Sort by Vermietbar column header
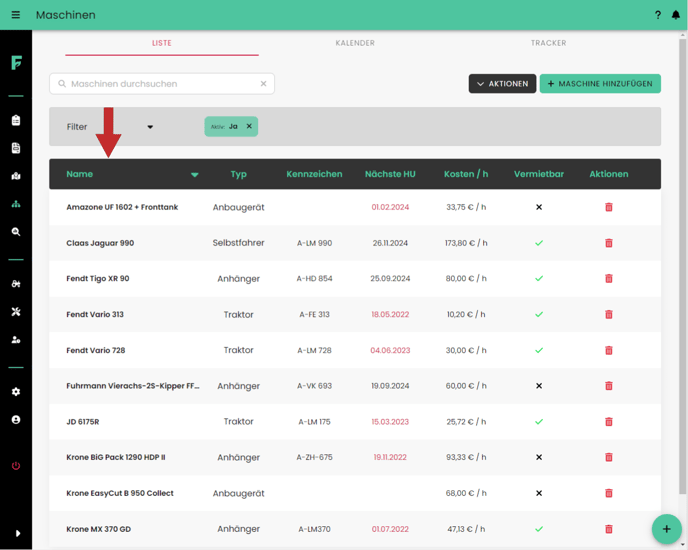 pos(539,174)
